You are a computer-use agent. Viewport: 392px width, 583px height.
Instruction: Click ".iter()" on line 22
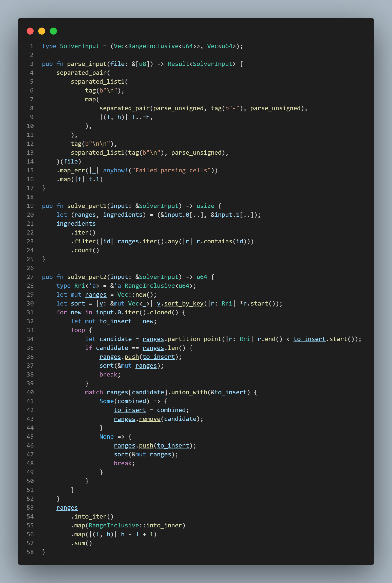[83, 232]
